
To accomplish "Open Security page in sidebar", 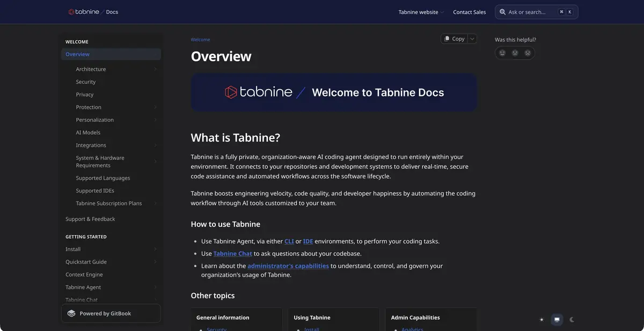I will click(x=86, y=82).
